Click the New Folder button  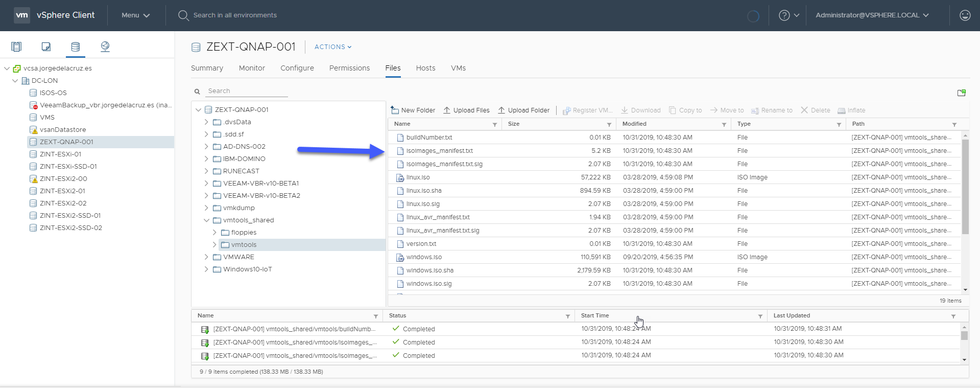click(x=413, y=110)
